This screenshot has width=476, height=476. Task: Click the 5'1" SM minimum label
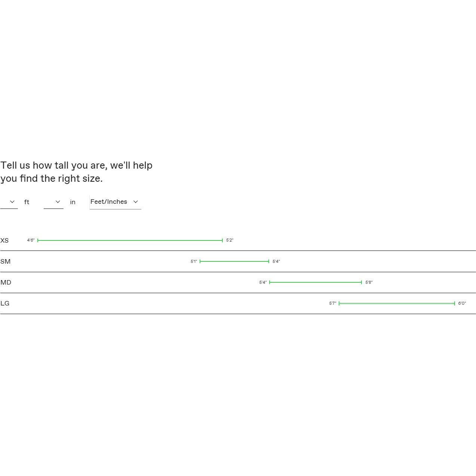194,261
